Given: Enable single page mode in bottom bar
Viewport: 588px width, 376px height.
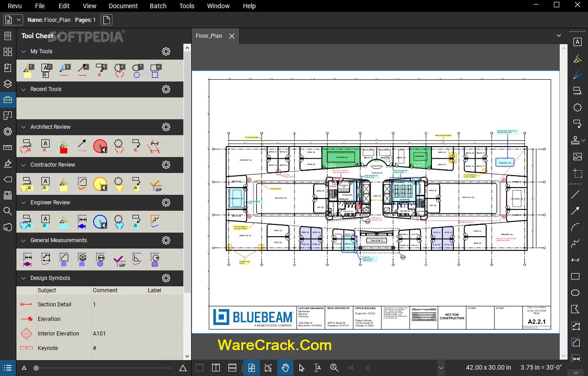Looking at the screenshot, I should (x=252, y=367).
